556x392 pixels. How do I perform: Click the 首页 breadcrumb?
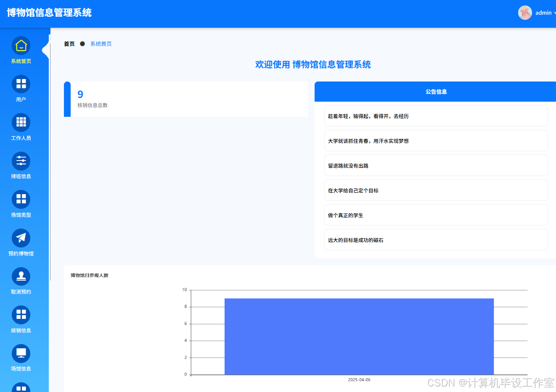click(x=69, y=44)
